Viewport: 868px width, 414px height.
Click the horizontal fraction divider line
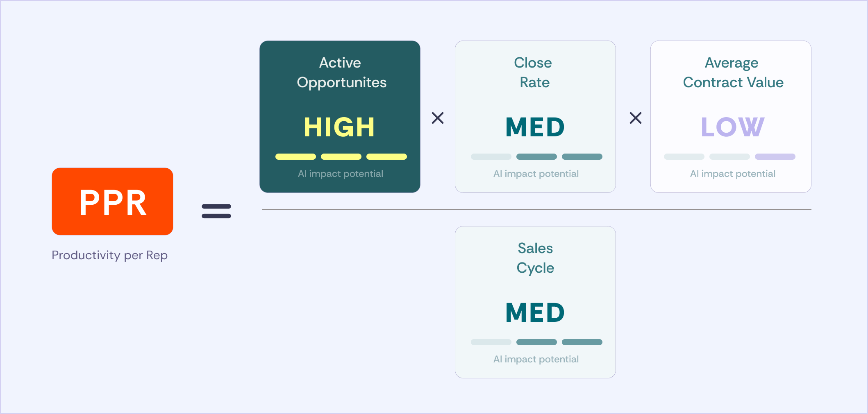click(536, 209)
